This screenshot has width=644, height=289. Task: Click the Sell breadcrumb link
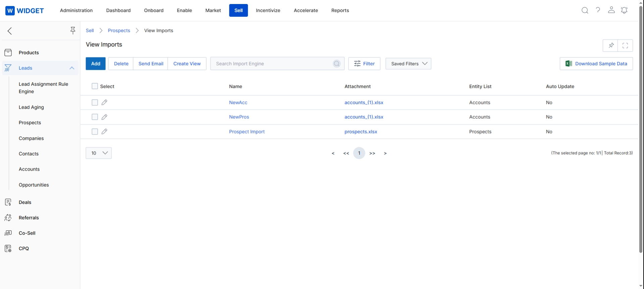[90, 31]
